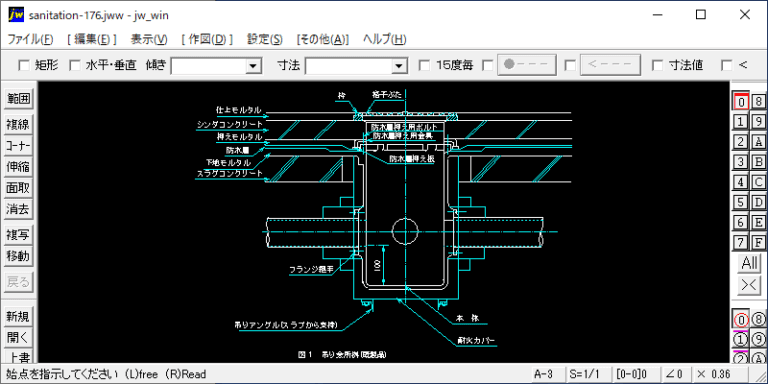
Task: Select layer group 9 circle button
Action: pos(759,339)
